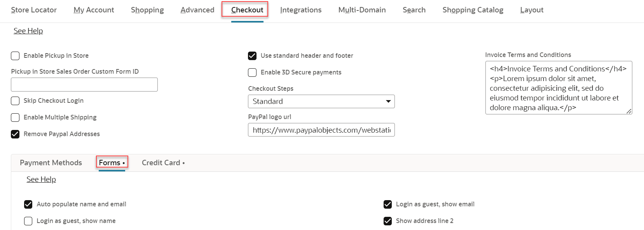Open the Shopping tab

pos(147,10)
